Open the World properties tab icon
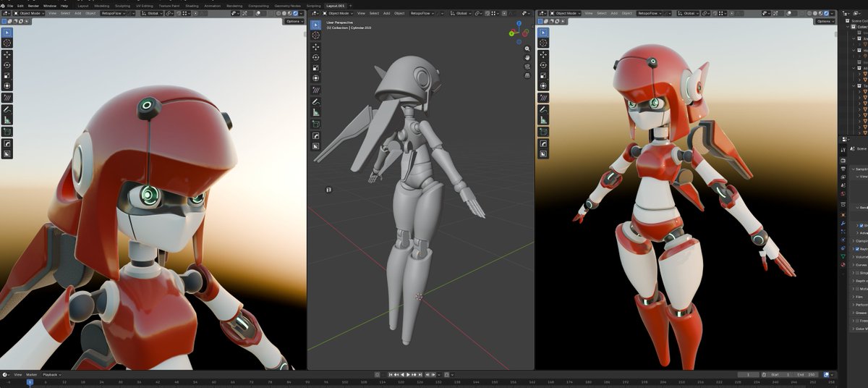The height and width of the screenshot is (388, 868). tap(843, 194)
